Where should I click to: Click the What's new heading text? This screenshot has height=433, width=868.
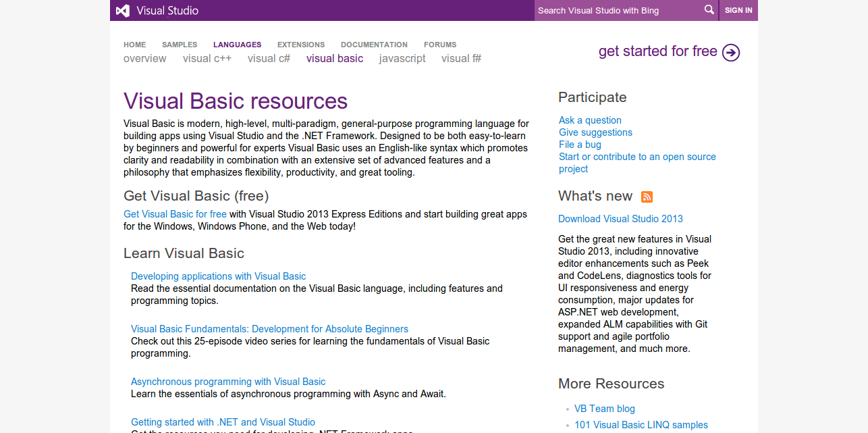click(x=595, y=196)
